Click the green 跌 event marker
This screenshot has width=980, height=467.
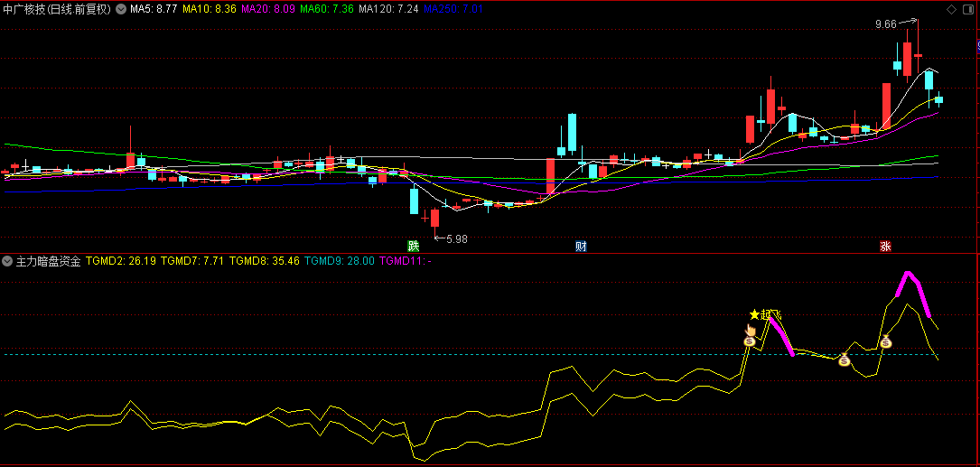pos(413,246)
